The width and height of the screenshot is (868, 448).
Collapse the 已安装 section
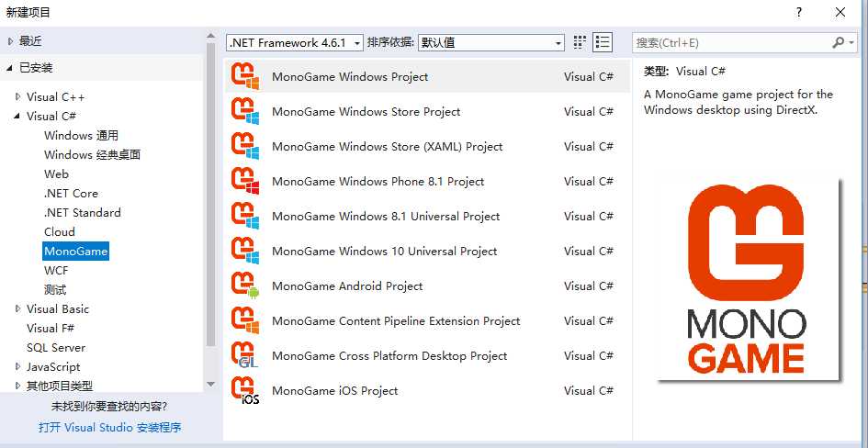[x=9, y=68]
